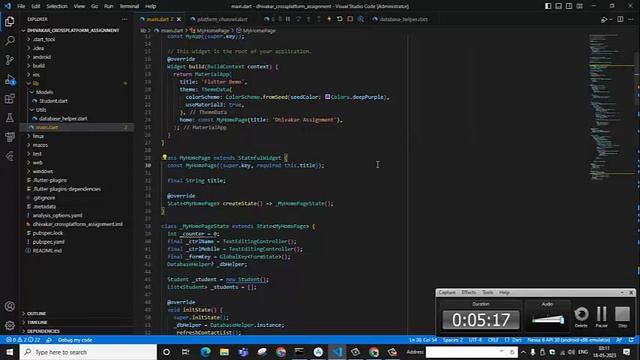
Task: Click the Stop debug square icon
Action: pyautogui.click(x=350, y=19)
